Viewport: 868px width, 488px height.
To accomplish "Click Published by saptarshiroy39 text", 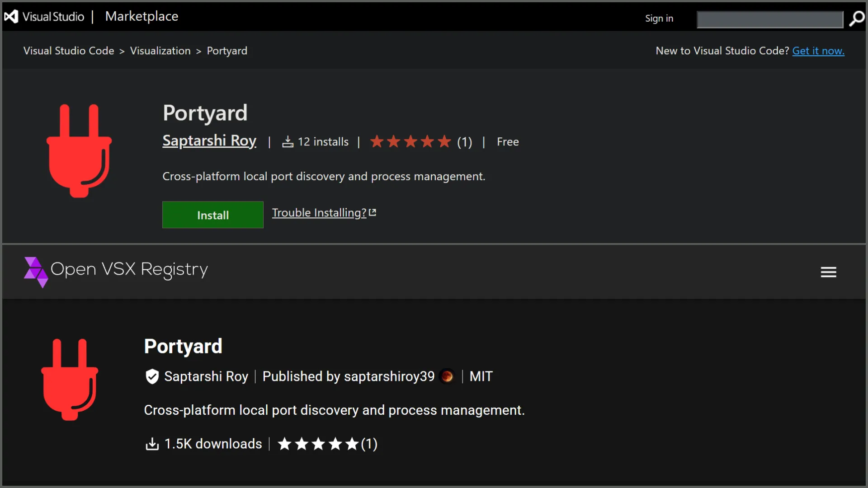I will (x=349, y=376).
